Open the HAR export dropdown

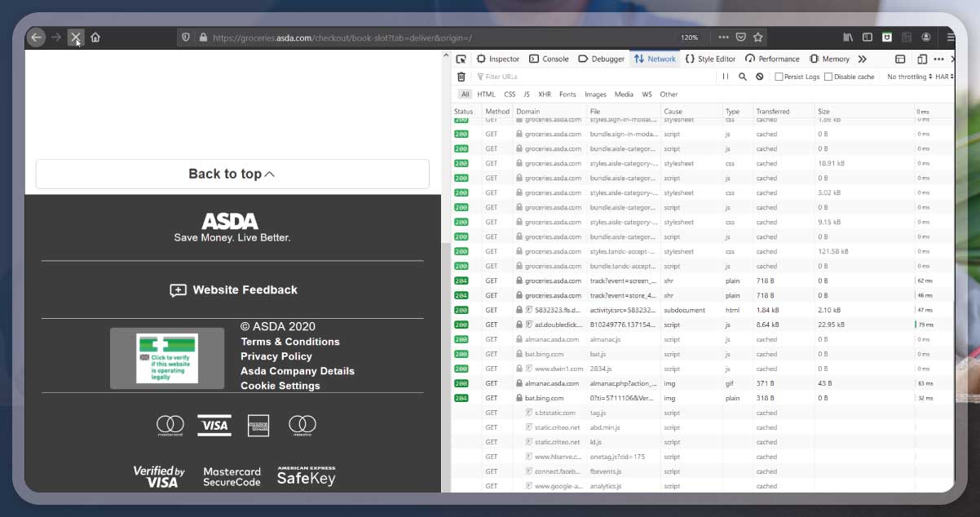coord(944,77)
